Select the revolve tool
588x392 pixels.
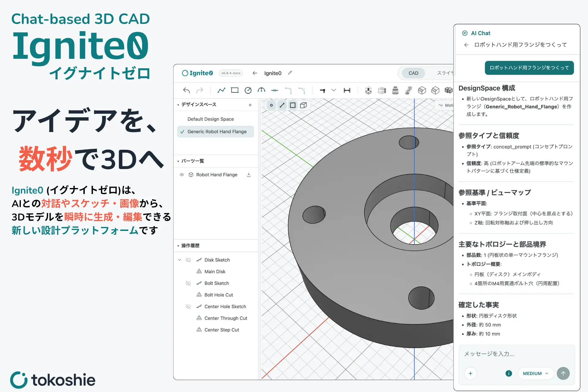point(382,90)
